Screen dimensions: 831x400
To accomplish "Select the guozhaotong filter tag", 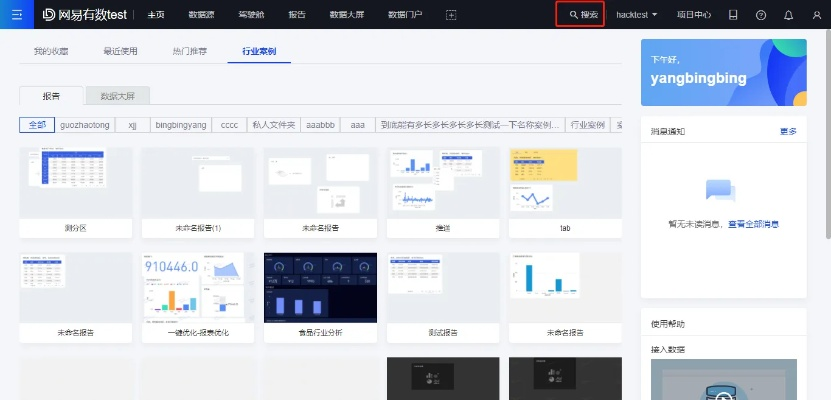I will [x=84, y=125].
